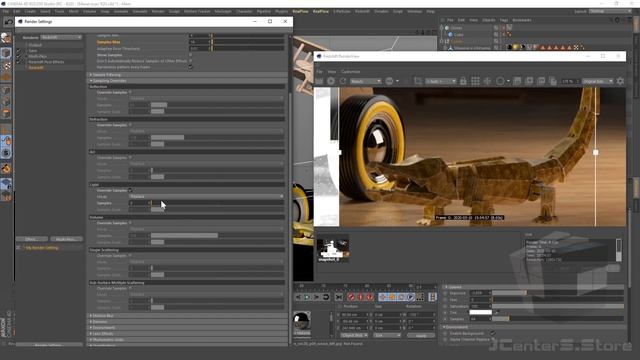Toggle Override Samples under Light
Viewport: 640px width, 360px height.
pos(131,191)
